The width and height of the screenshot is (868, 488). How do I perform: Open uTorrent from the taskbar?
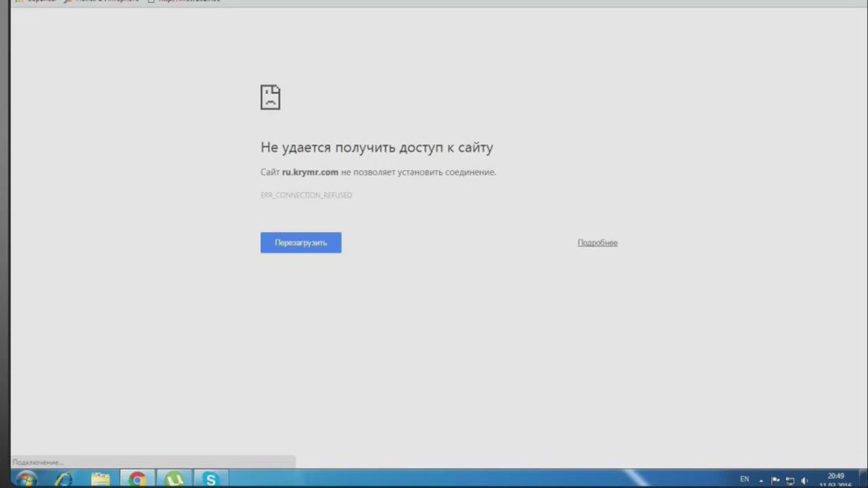174,479
